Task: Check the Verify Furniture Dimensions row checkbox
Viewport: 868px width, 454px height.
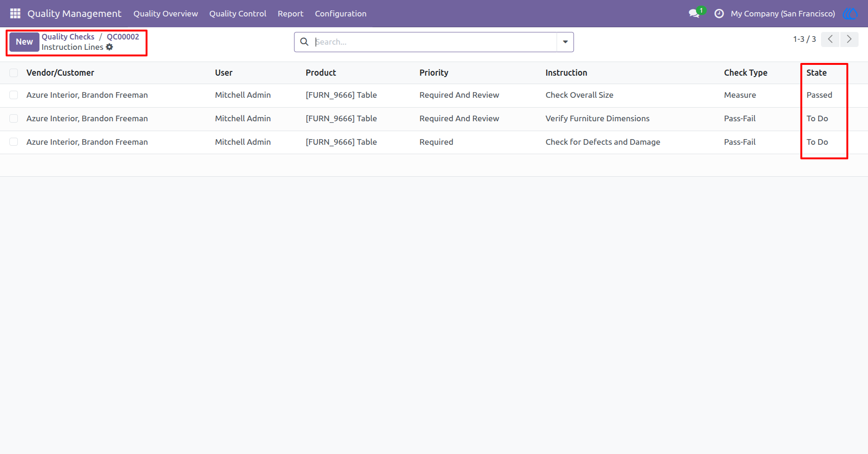Action: coord(14,118)
